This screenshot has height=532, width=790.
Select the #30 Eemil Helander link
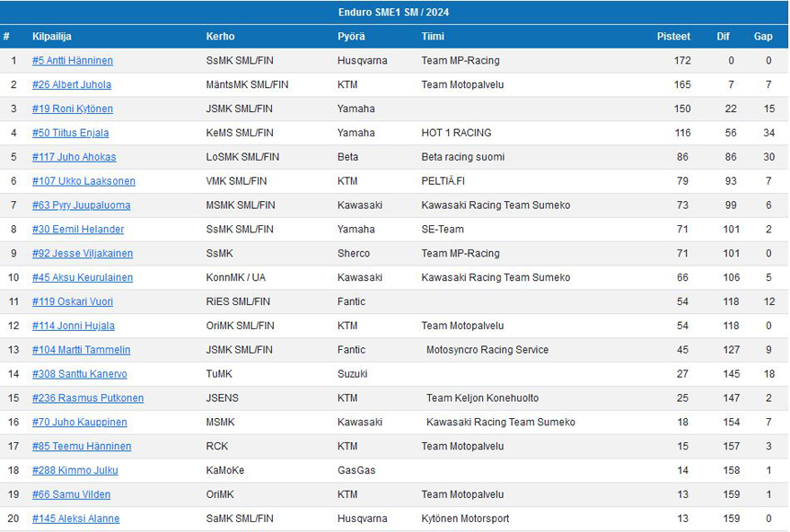coord(78,230)
